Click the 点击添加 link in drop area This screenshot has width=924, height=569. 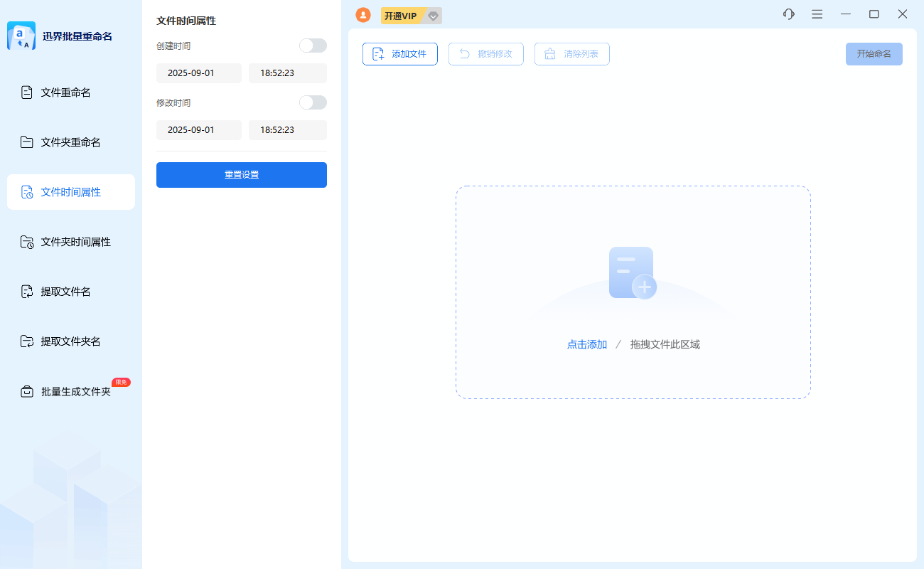[587, 344]
